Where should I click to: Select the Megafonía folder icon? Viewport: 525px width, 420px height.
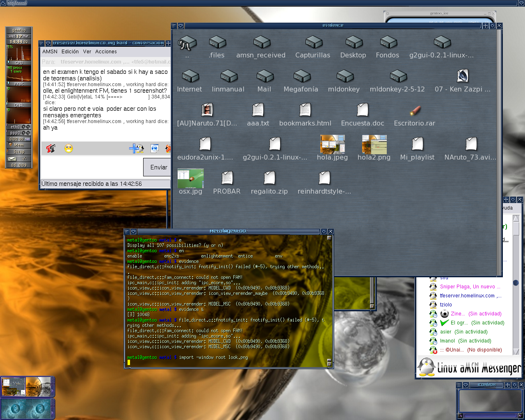302,76
